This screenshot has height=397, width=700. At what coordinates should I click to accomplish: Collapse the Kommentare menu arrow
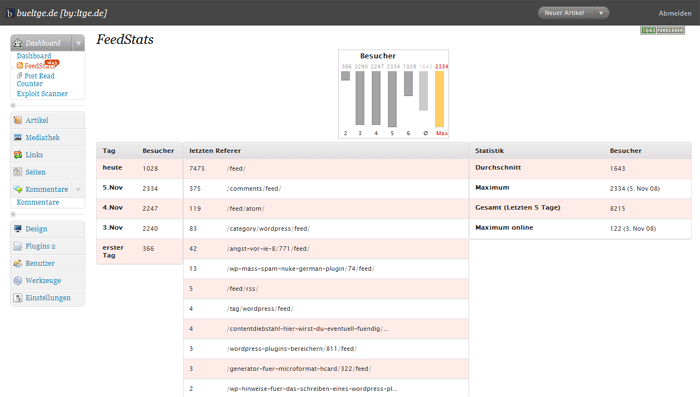coord(78,189)
